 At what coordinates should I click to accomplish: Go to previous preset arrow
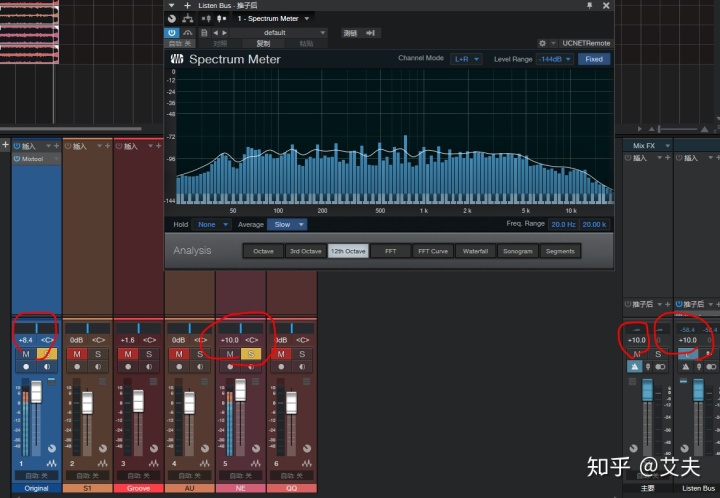pyautogui.click(x=215, y=33)
